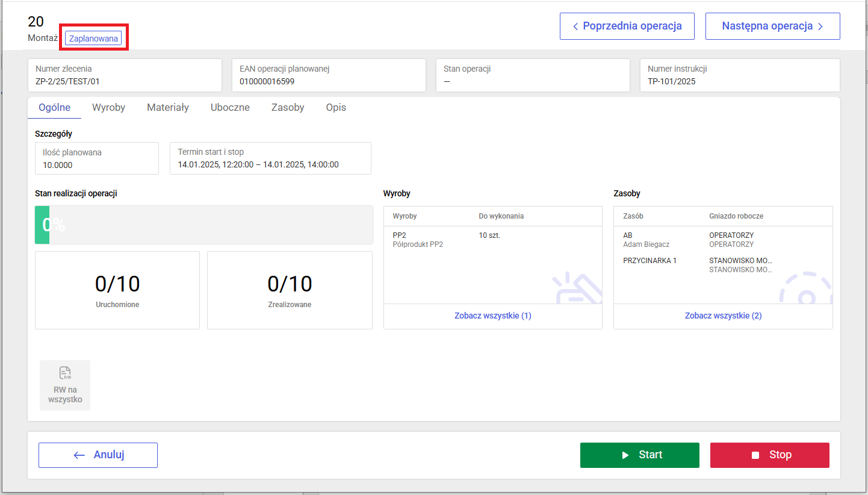The width and height of the screenshot is (868, 495).
Task: Click the Stan operacji field
Action: pos(533,75)
